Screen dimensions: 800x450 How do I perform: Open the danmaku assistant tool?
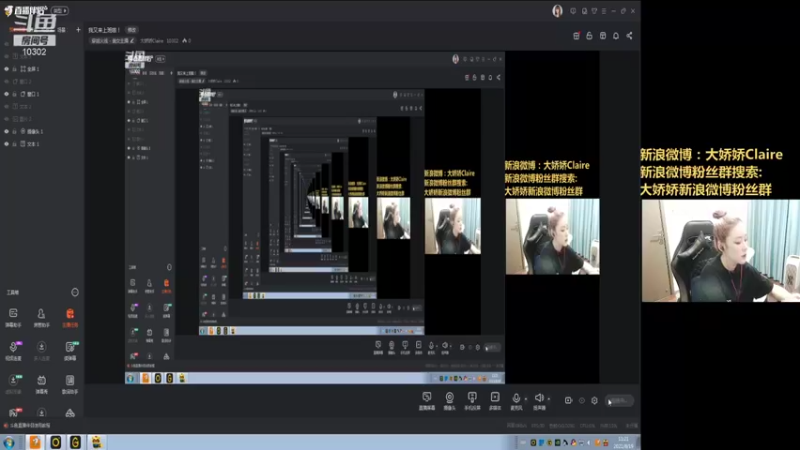click(13, 317)
